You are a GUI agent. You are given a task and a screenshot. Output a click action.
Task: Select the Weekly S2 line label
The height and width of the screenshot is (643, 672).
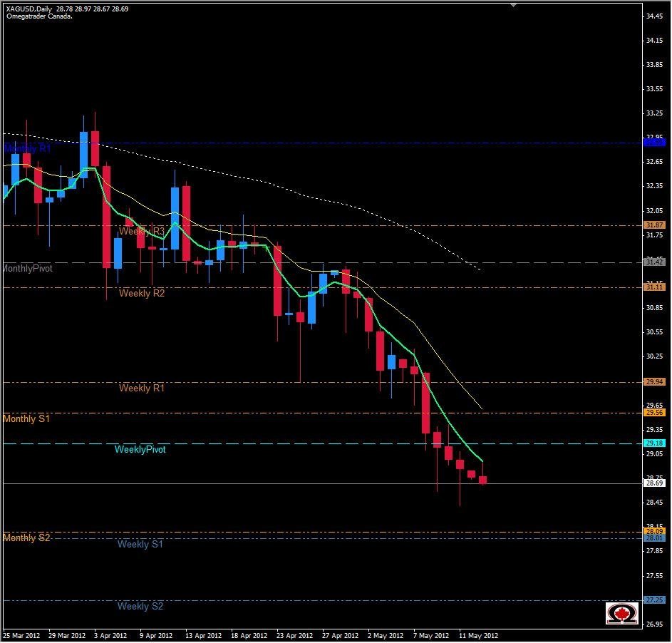[140, 606]
